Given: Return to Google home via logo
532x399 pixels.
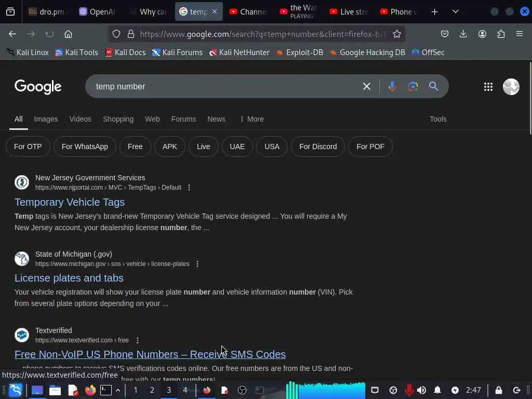Looking at the screenshot, I should click(x=38, y=87).
